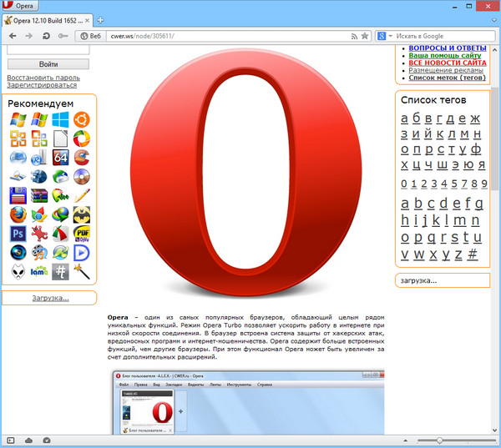
Task: Click the WinRAR icon in recommended list
Action: coord(39,195)
